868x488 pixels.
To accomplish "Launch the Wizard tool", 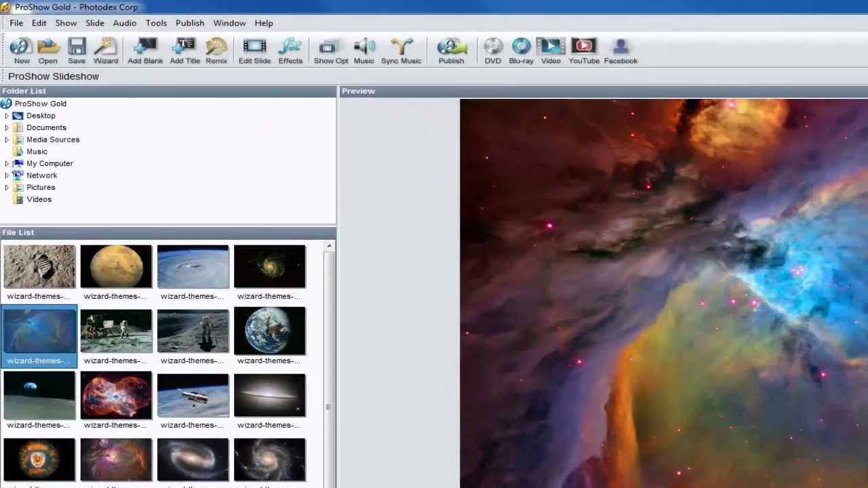I will click(x=106, y=51).
